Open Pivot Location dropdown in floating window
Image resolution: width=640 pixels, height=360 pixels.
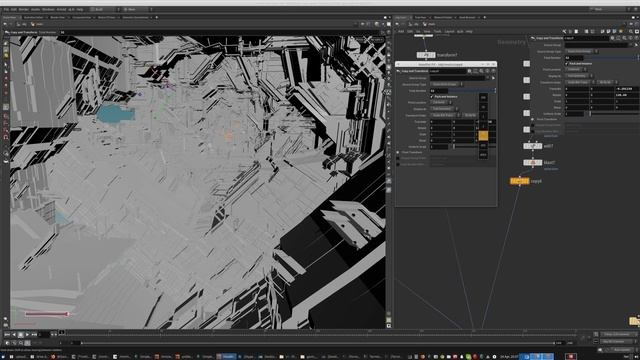pyautogui.click(x=441, y=102)
